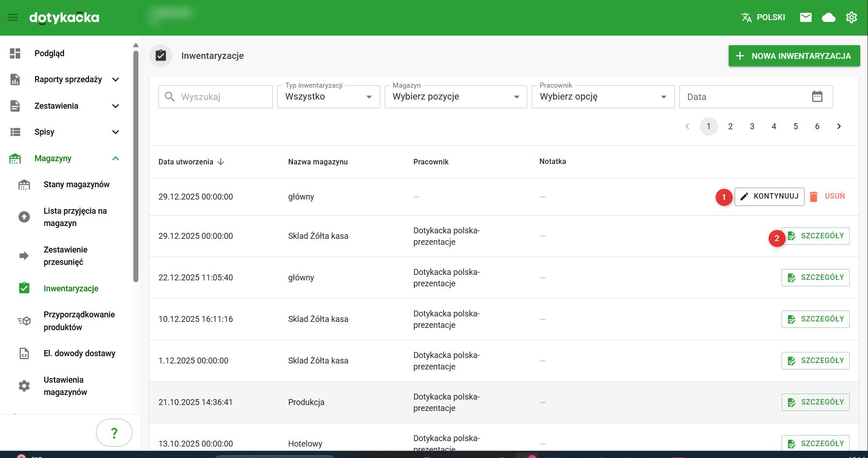The width and height of the screenshot is (868, 458).
Task: Select El. dowody dostawy menu item
Action: click(79, 353)
